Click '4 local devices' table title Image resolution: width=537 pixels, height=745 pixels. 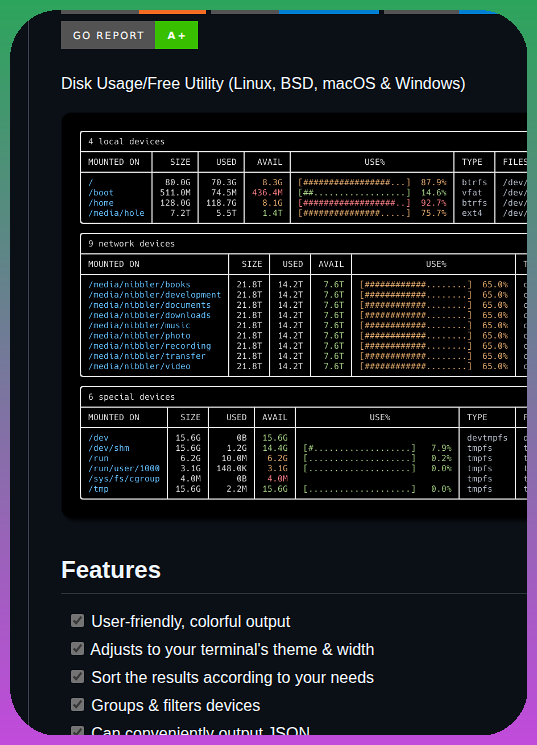(x=126, y=142)
